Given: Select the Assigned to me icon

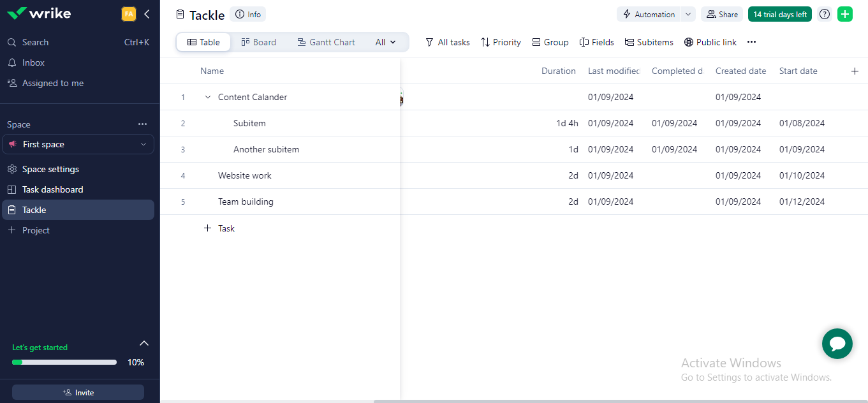Looking at the screenshot, I should point(11,82).
